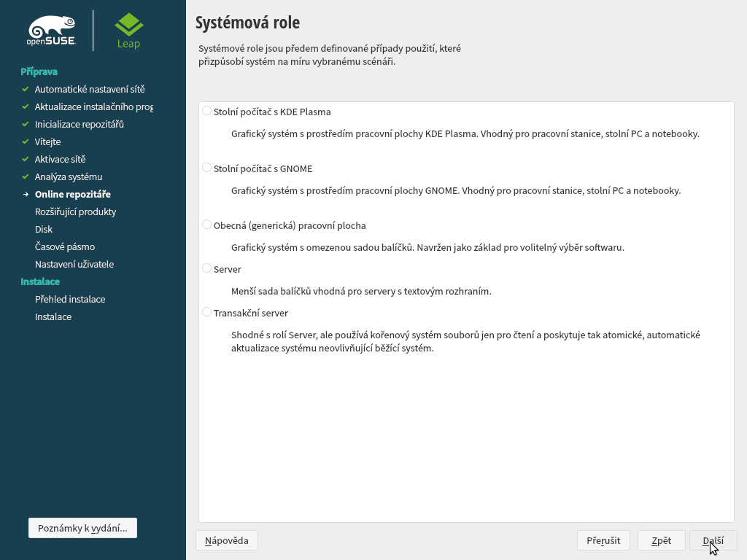Click the checkmark beside Vítejte step
747x560 pixels.
[26, 141]
